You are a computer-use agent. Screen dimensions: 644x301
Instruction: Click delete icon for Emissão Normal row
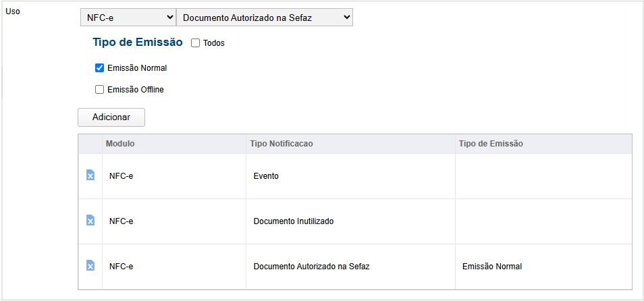point(90,266)
